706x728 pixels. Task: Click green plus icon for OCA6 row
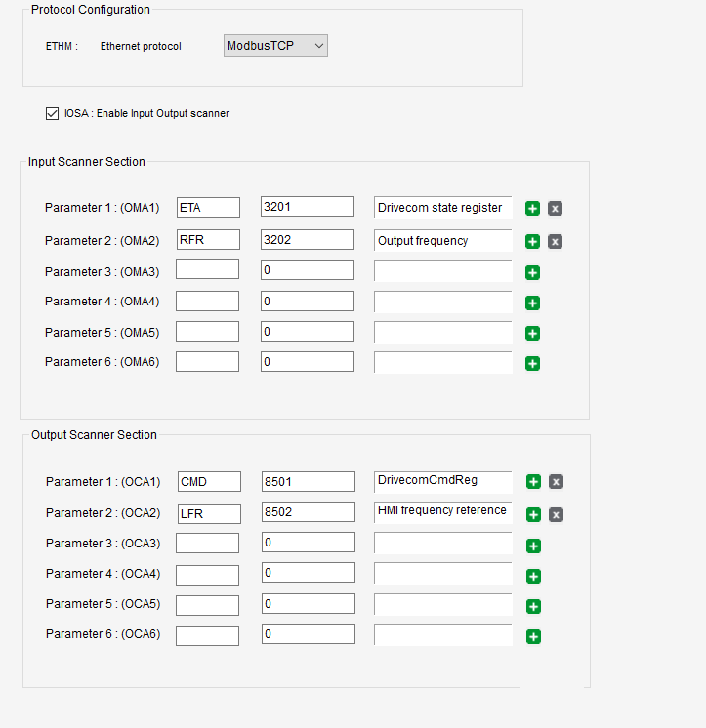(x=533, y=637)
